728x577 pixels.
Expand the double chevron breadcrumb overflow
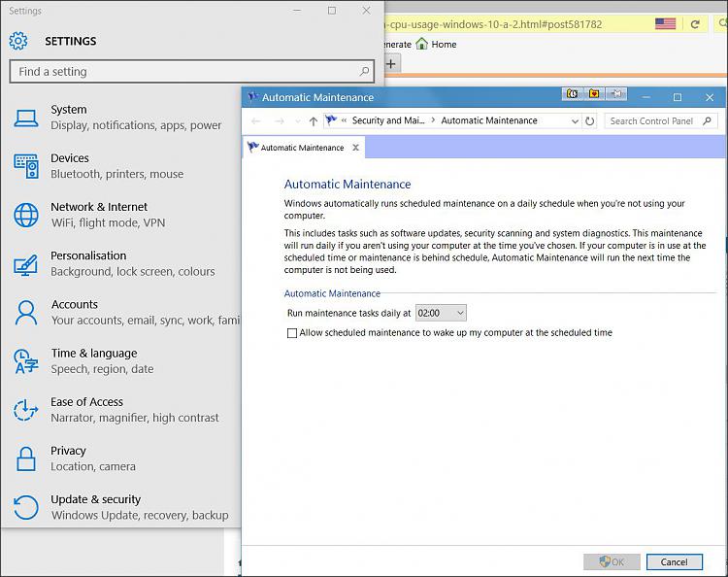(344, 120)
